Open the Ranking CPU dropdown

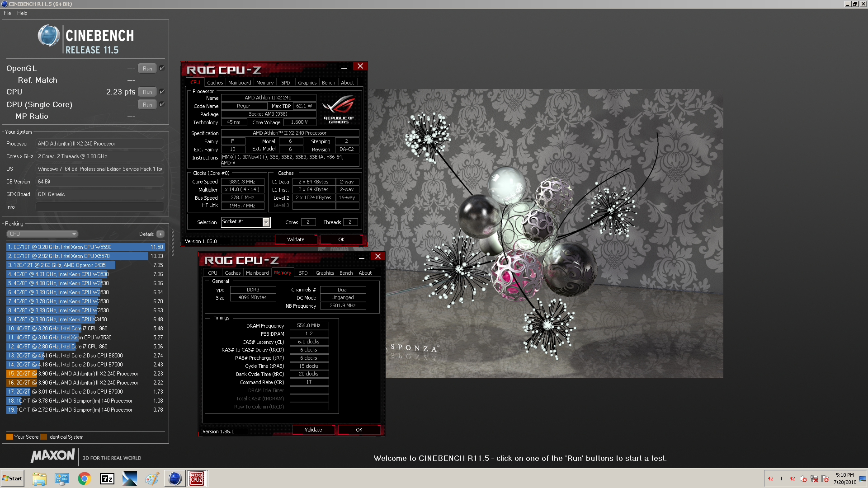42,234
